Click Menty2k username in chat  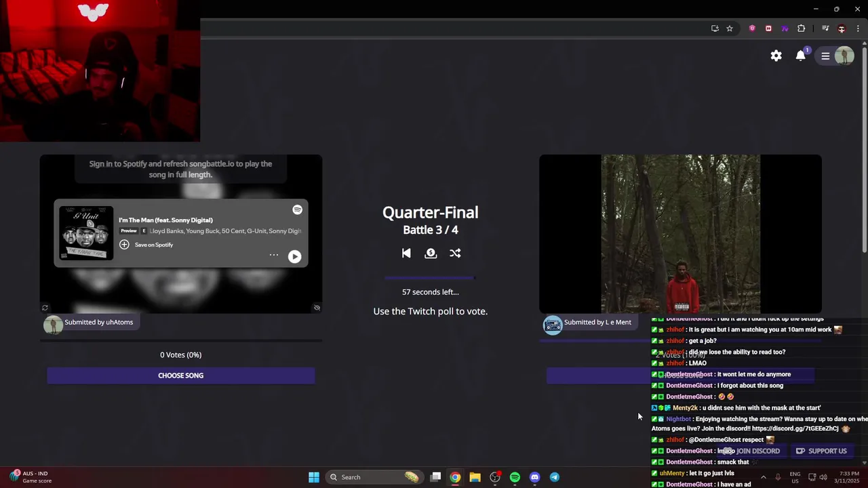[x=685, y=408]
